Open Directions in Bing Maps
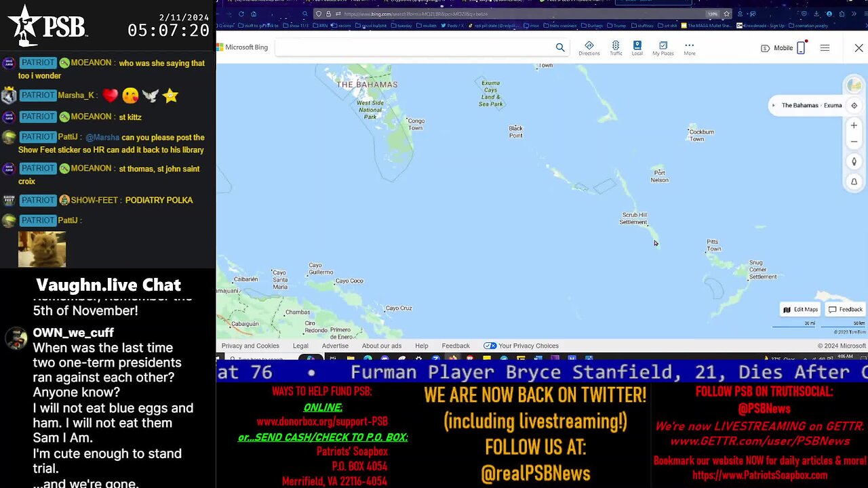The height and width of the screenshot is (488, 868). click(x=589, y=48)
